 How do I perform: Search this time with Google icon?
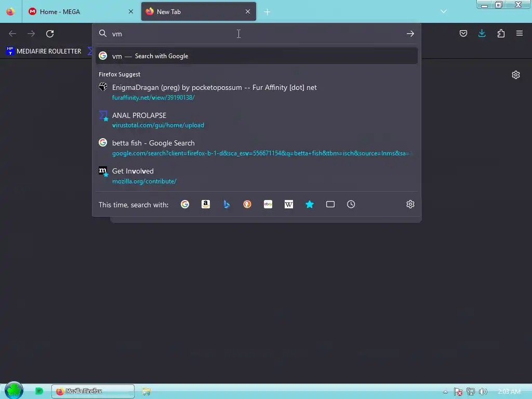coord(185,204)
